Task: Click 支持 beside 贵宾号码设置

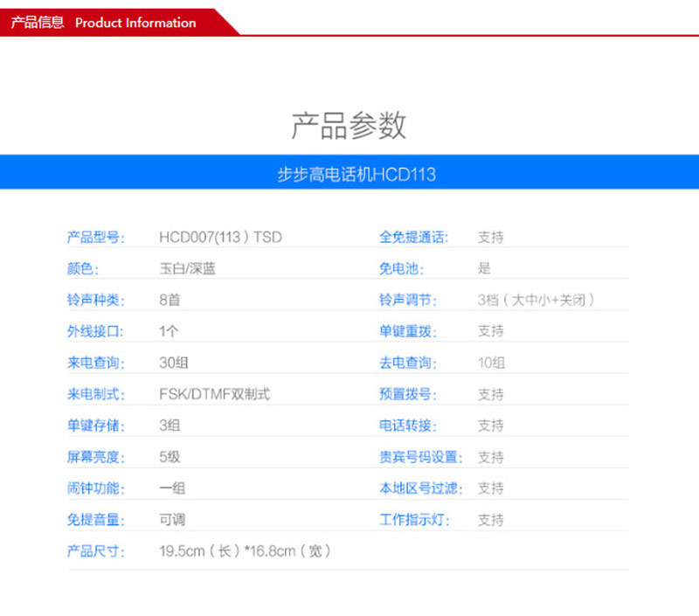Action: [491, 457]
